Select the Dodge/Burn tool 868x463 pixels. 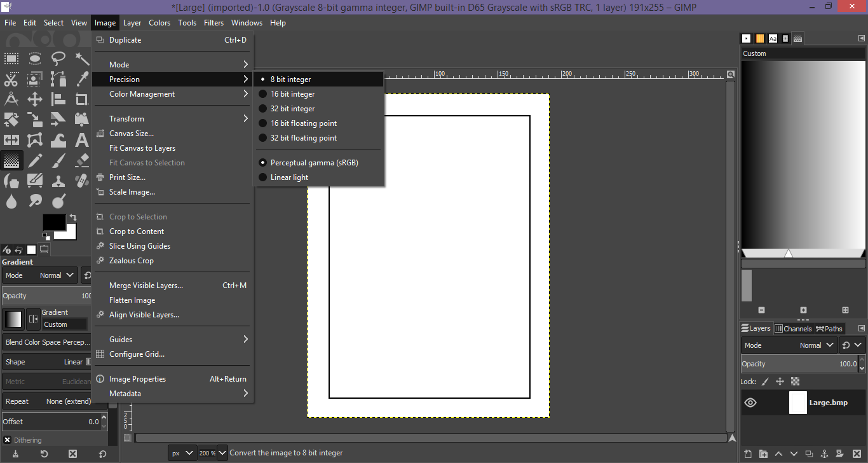[58, 201]
